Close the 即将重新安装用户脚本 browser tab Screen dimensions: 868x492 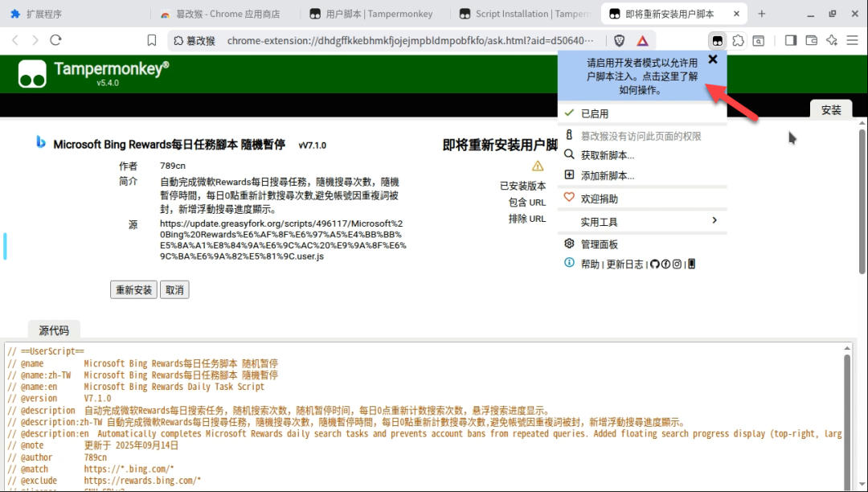(x=736, y=14)
